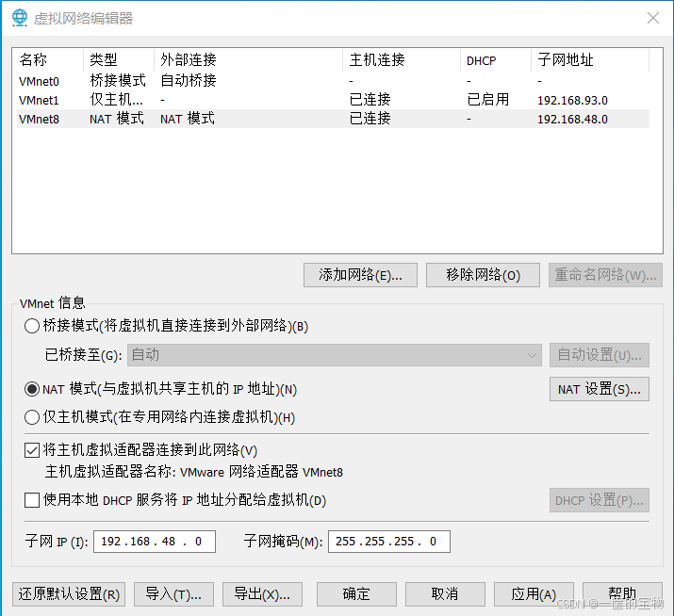Click subnet address 192.168.48.0 cell

[572, 119]
